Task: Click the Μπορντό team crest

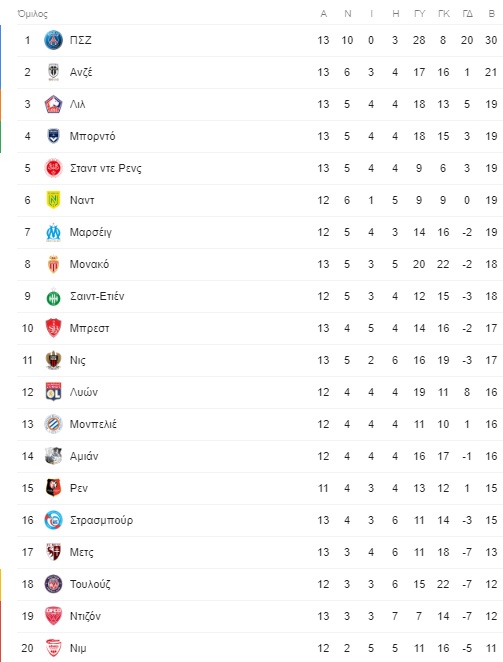Action: pyautogui.click(x=53, y=136)
